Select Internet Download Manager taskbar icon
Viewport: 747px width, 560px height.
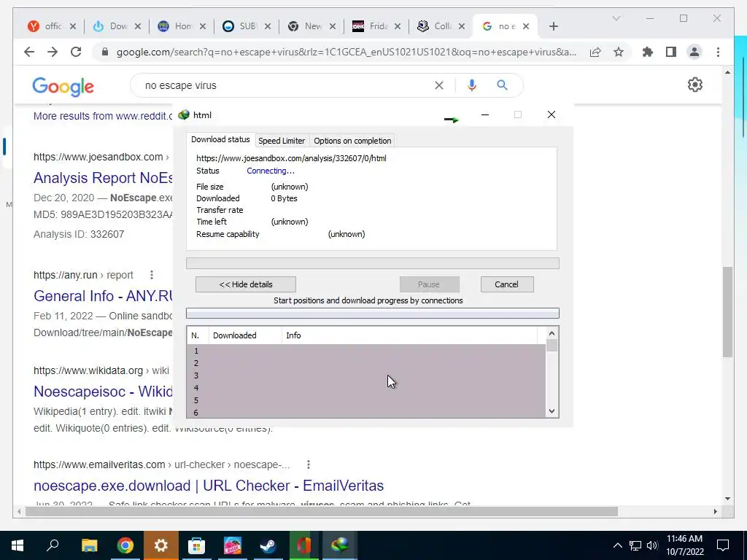(340, 545)
